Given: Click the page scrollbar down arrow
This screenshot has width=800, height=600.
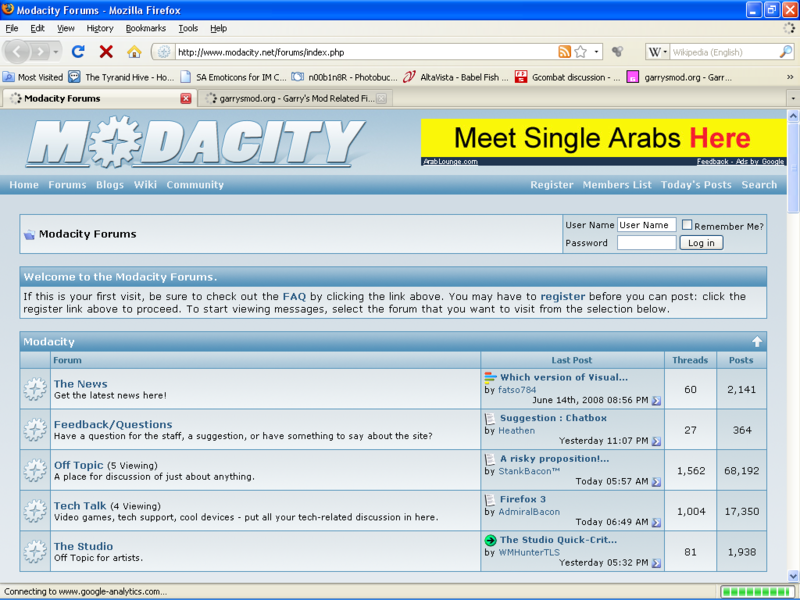Looking at the screenshot, I should coord(793,576).
